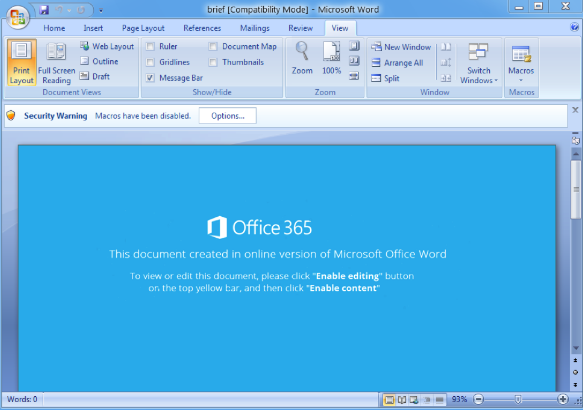This screenshot has height=411, width=583.
Task: Choose One Page zoom icon
Action: 354,46
